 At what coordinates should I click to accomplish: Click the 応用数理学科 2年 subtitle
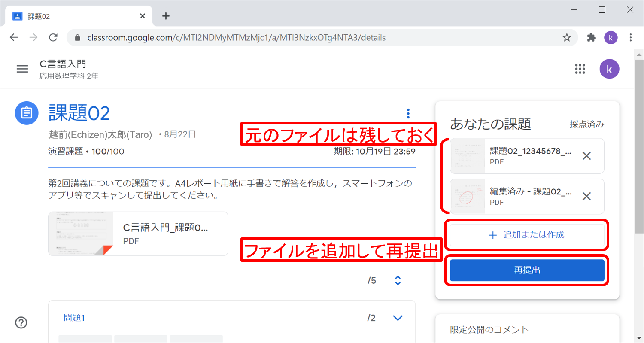(69, 76)
